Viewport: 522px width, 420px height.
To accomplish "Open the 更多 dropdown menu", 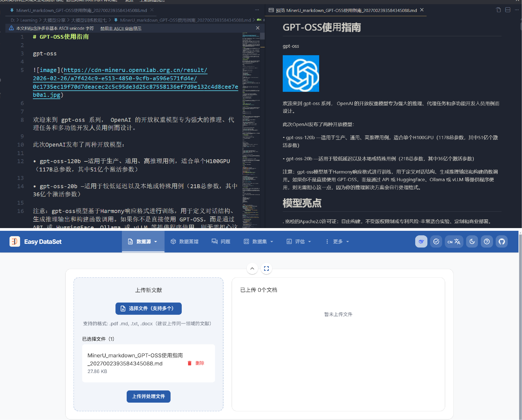I will pyautogui.click(x=339, y=242).
